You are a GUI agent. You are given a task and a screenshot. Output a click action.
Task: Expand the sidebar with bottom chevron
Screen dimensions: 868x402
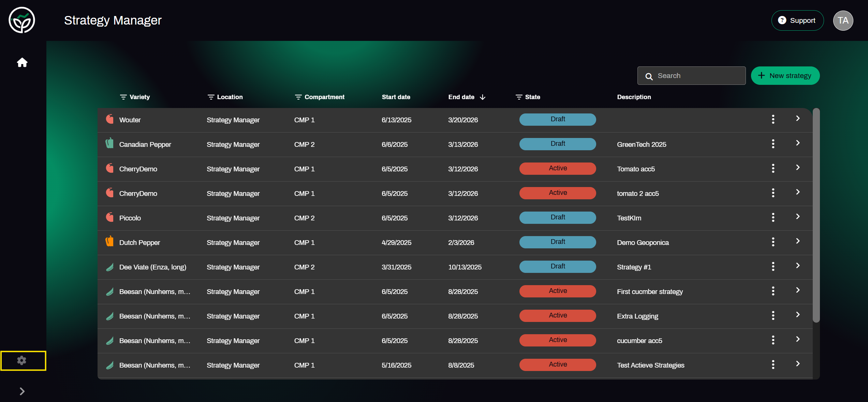22,391
